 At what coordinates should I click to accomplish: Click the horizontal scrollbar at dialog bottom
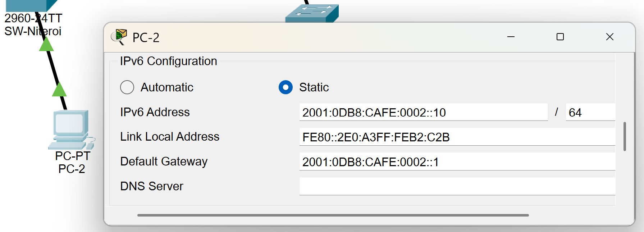pos(333,215)
